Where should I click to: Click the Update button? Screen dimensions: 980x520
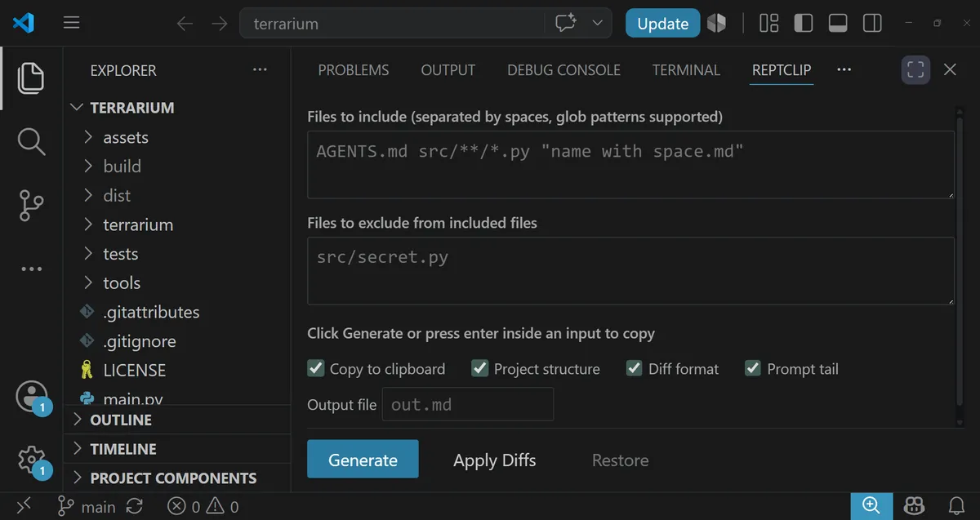663,24
